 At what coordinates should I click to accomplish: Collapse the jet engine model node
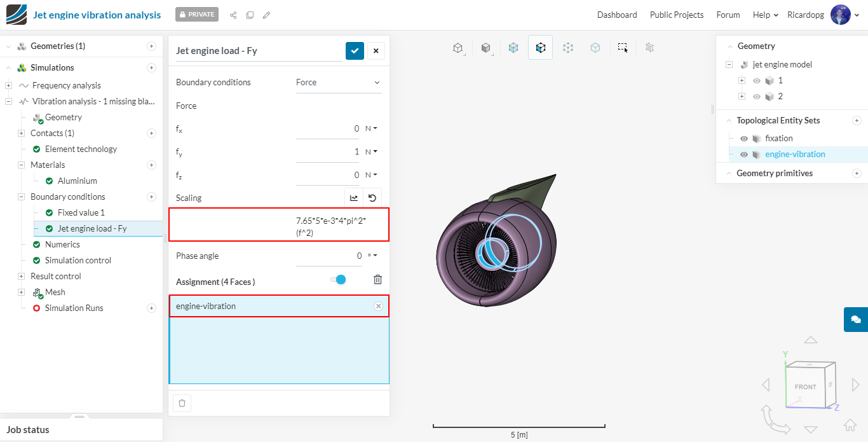coord(729,64)
